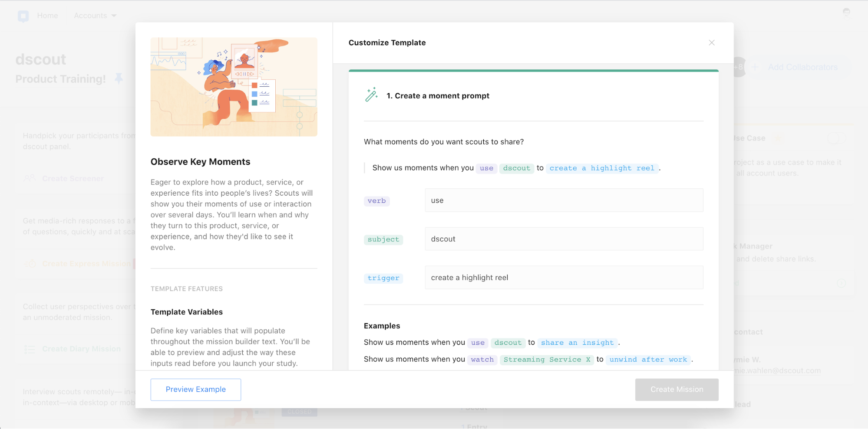Viewport: 868px width, 429px height.
Task: Select the verb variable tag
Action: [x=376, y=201]
